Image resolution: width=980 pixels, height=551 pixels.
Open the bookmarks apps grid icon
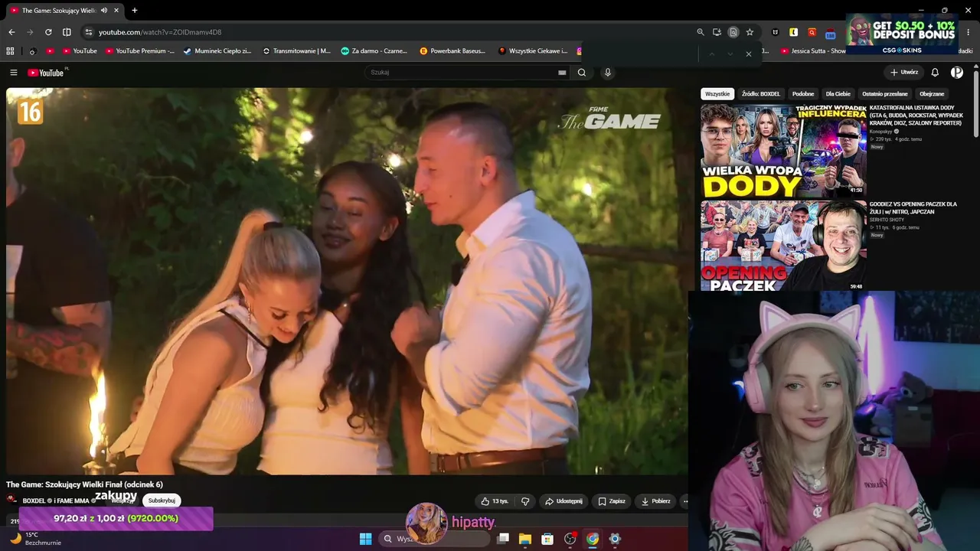click(10, 51)
